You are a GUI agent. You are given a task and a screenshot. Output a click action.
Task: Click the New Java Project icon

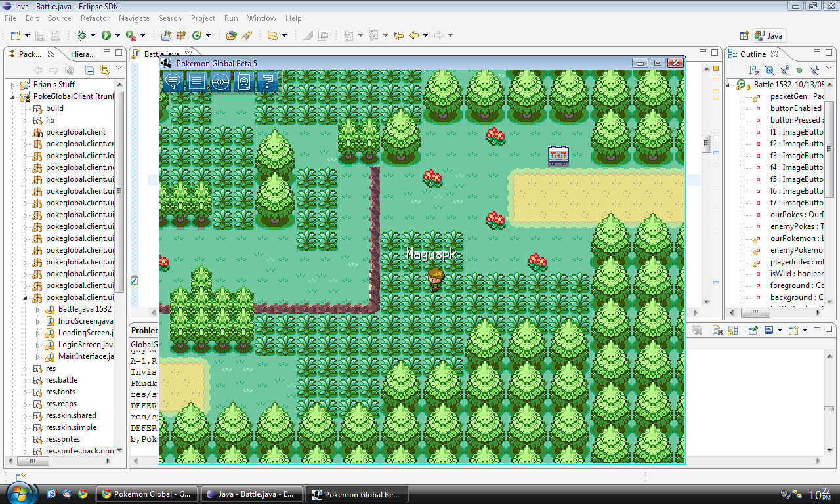click(x=166, y=35)
